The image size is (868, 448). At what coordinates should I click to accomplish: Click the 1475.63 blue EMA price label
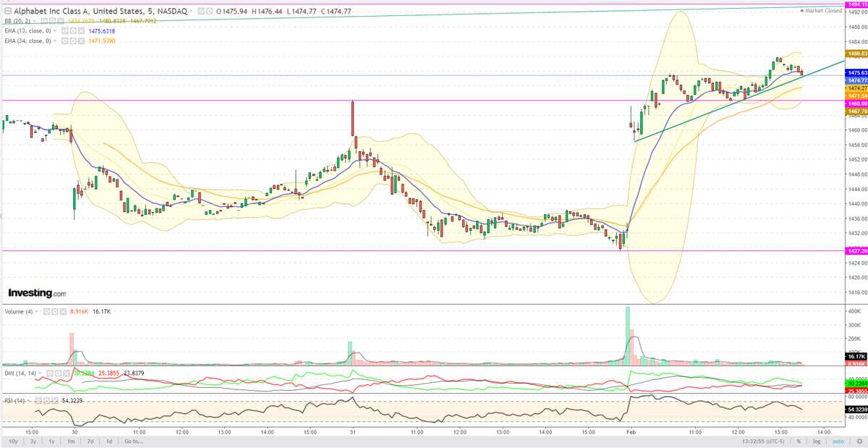click(x=856, y=72)
